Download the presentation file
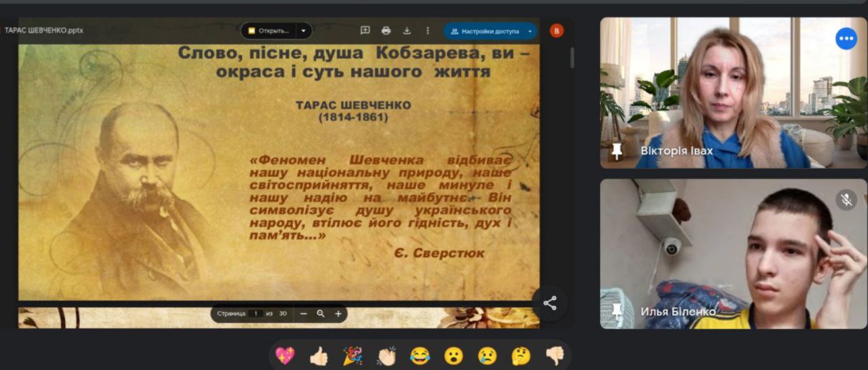The width and height of the screenshot is (868, 370). point(407,31)
